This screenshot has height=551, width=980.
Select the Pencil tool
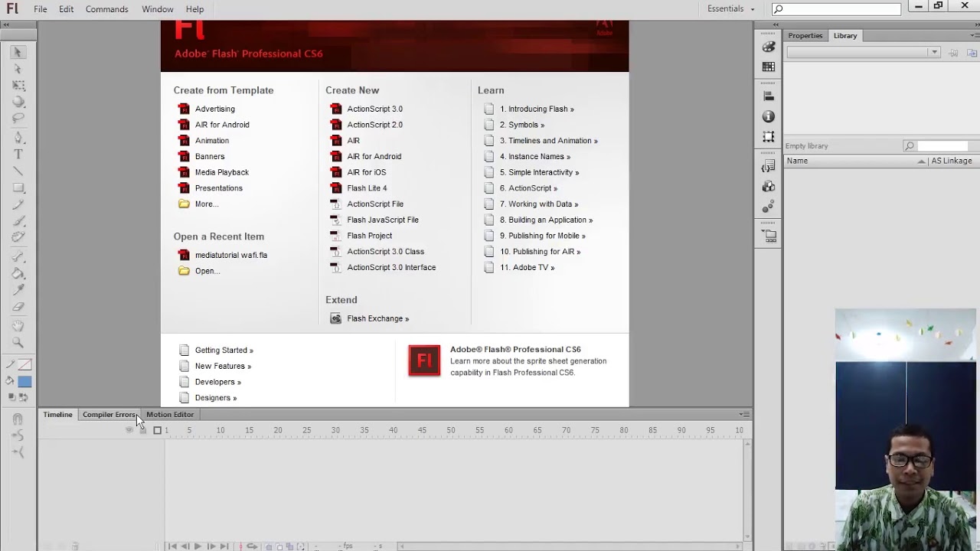click(18, 205)
